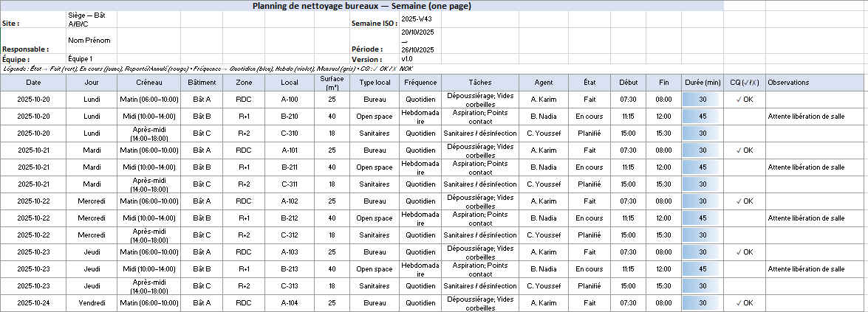
Task: Click the title 'Planning de nettoyage bureaux'
Action: 362,6
